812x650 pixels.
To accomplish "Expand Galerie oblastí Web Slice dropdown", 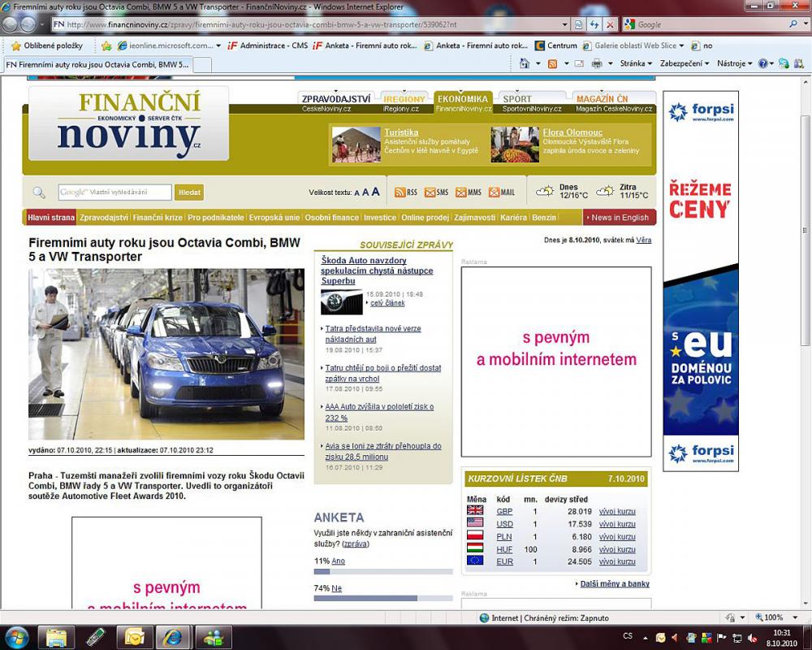I will 681,45.
